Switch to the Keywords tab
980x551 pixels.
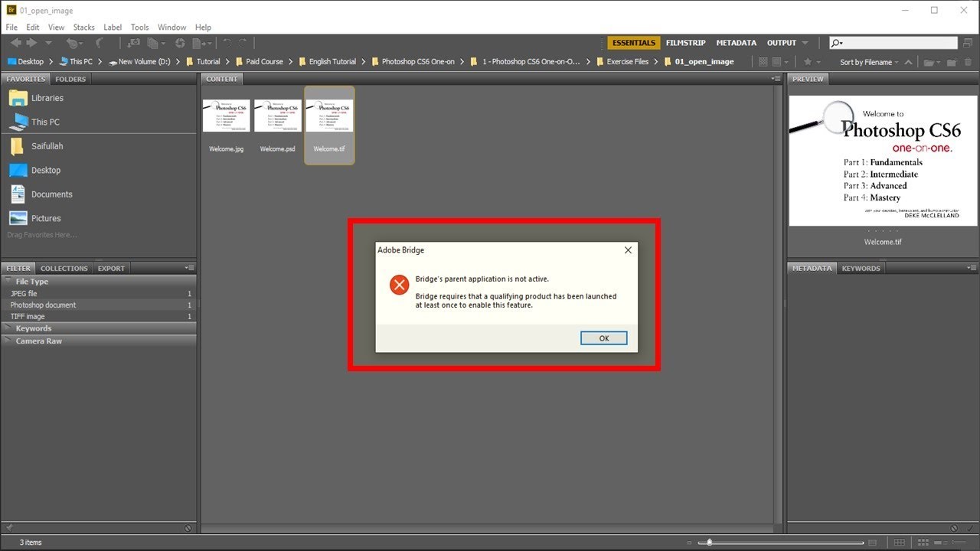pos(861,268)
